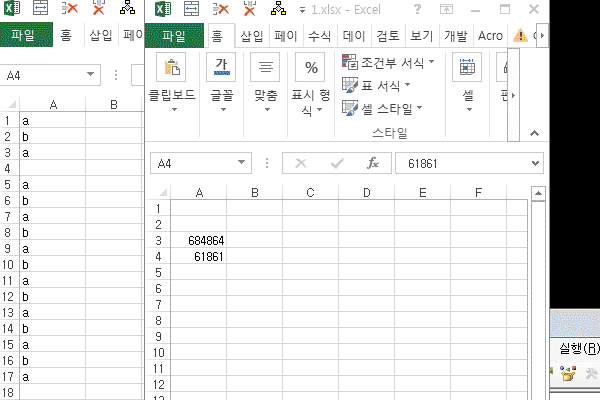Select cell A4 containing 61861
Image resolution: width=600 pixels, height=400 pixels.
pyautogui.click(x=199, y=256)
